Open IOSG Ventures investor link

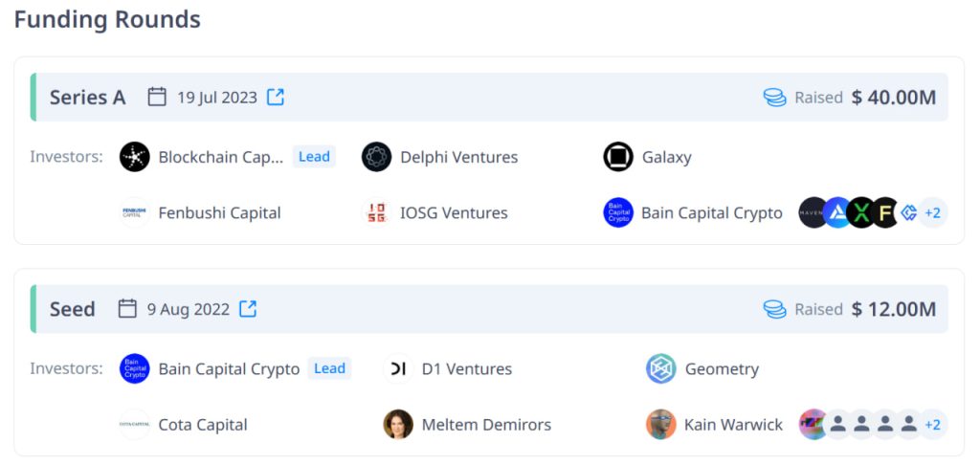pos(455,213)
